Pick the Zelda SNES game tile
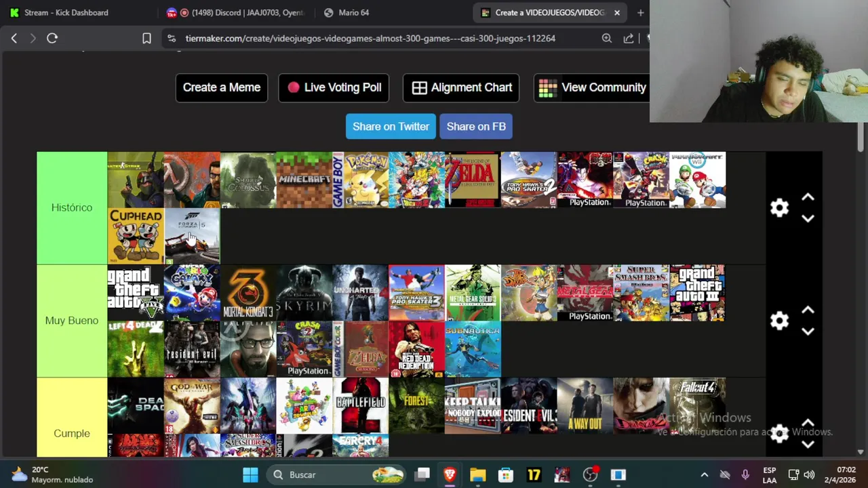868x488 pixels. coord(473,180)
